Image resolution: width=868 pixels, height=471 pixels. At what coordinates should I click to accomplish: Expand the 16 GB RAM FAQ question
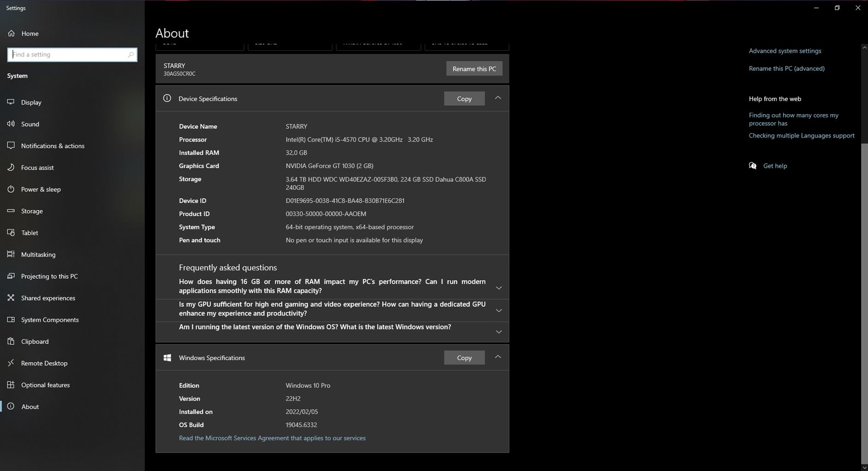tap(499, 288)
